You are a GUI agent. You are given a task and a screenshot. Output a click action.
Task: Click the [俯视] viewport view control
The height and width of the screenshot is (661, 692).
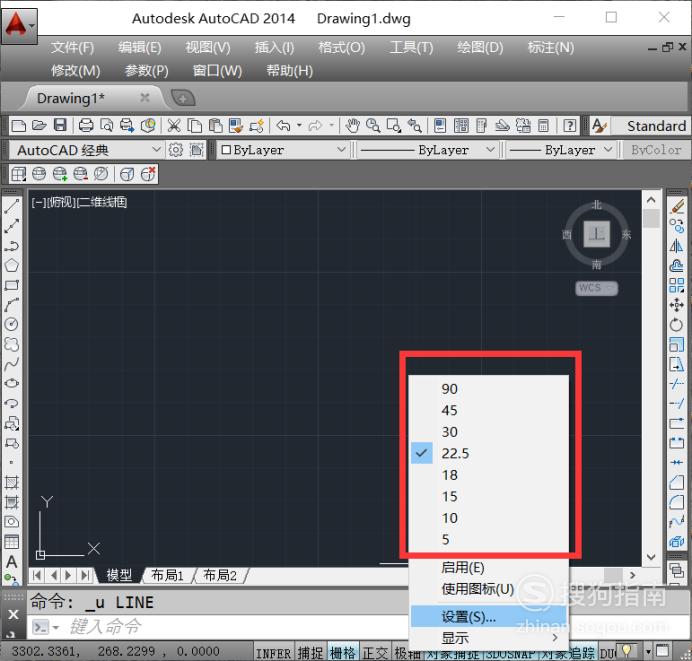click(62, 202)
